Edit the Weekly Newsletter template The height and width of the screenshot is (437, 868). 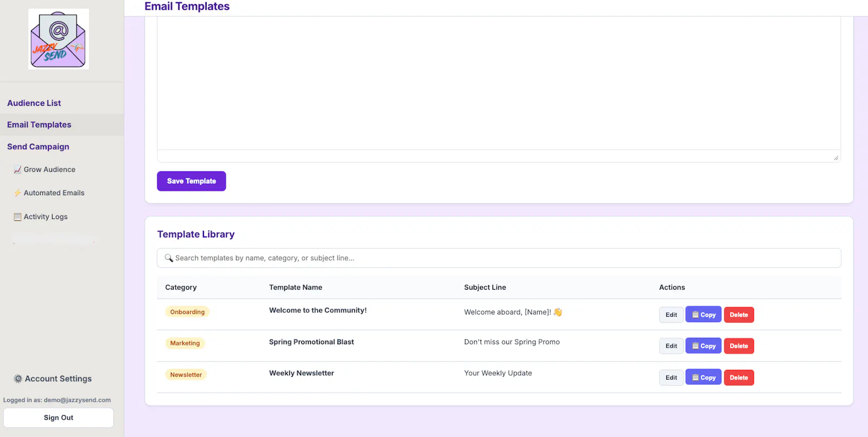point(671,377)
